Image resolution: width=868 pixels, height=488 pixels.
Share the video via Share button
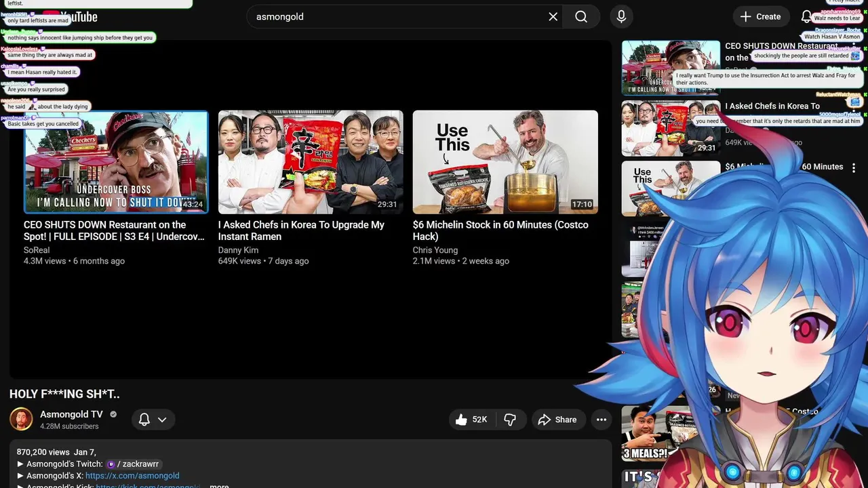[x=557, y=420]
